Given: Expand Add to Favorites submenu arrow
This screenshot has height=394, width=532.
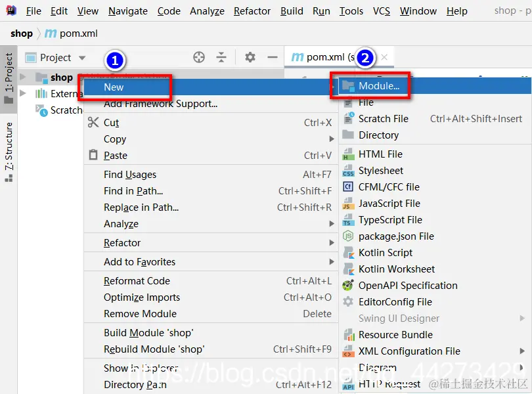Looking at the screenshot, I should [x=331, y=261].
